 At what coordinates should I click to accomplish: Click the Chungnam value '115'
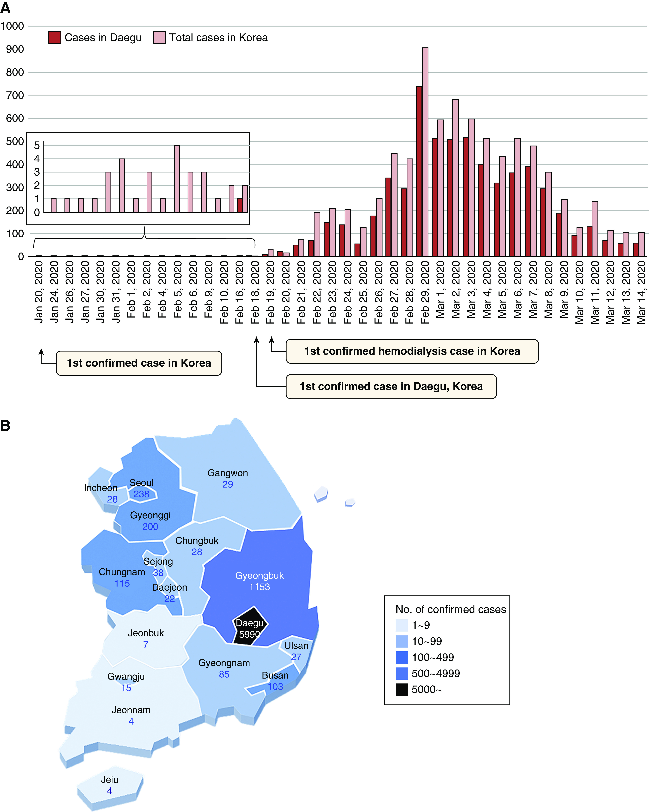(x=122, y=583)
